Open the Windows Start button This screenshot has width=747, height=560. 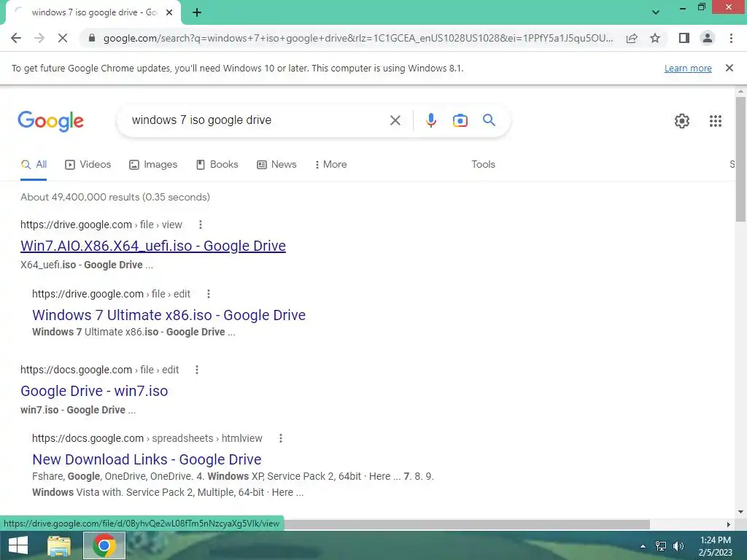coord(18,545)
